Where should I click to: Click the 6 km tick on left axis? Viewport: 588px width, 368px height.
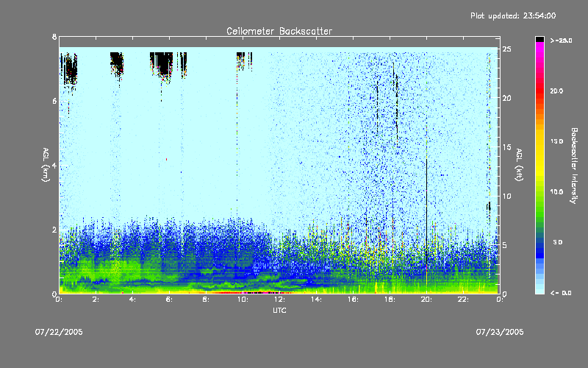54,101
